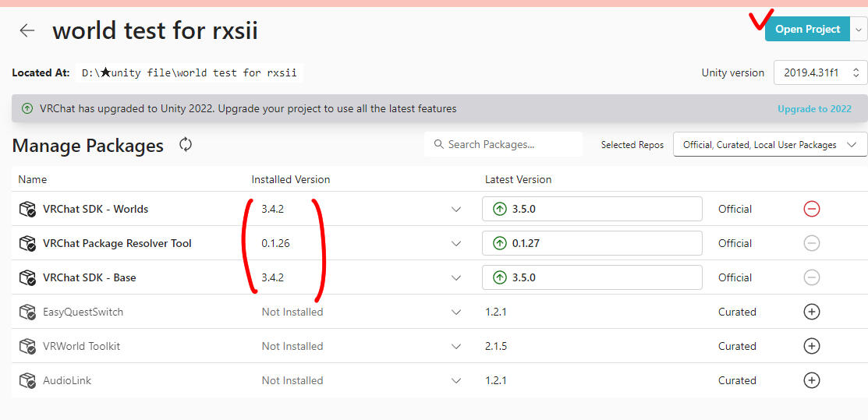Add VRWorld Toolkit using its plus icon
The width and height of the screenshot is (868, 420).
click(x=811, y=346)
